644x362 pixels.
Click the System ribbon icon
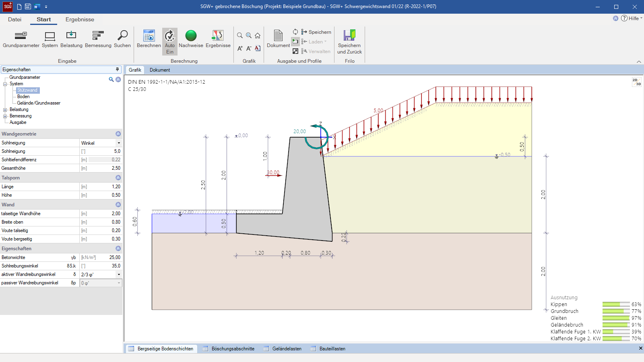pyautogui.click(x=50, y=39)
